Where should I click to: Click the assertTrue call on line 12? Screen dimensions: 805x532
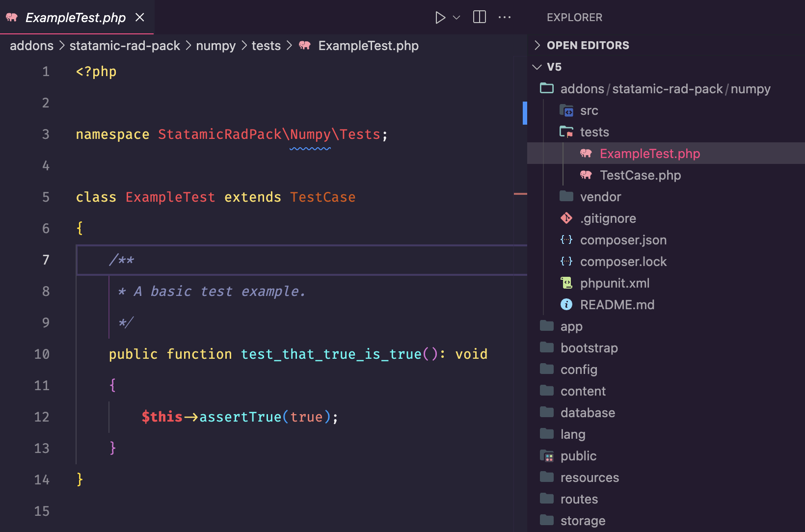point(241,417)
